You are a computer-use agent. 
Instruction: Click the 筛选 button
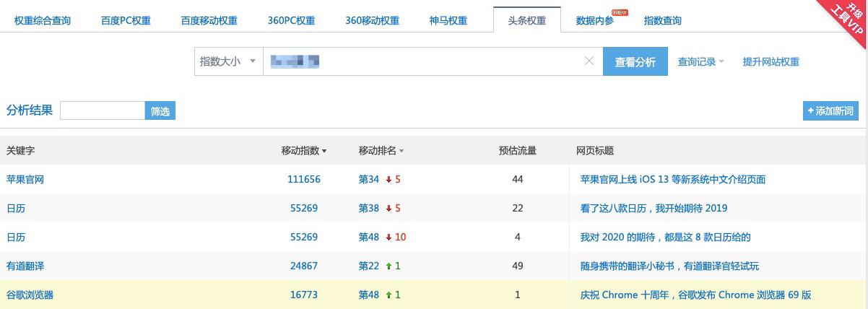point(160,110)
